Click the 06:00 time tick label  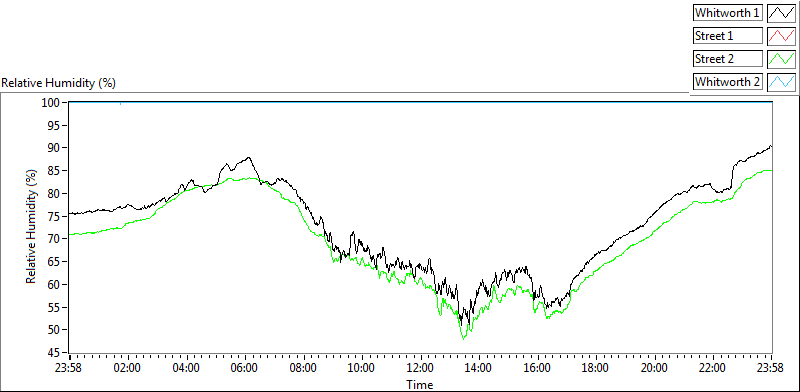(x=245, y=368)
